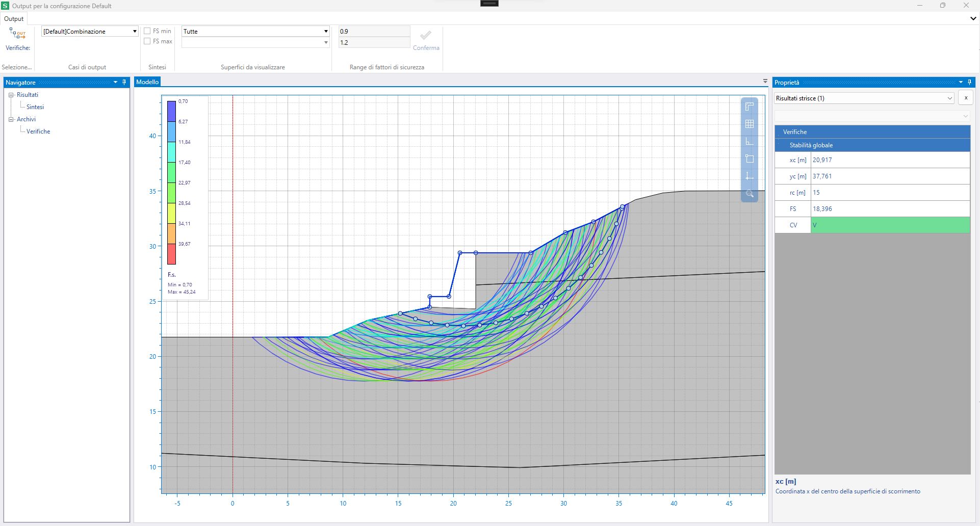Click the green CV result cell

[x=890, y=225]
